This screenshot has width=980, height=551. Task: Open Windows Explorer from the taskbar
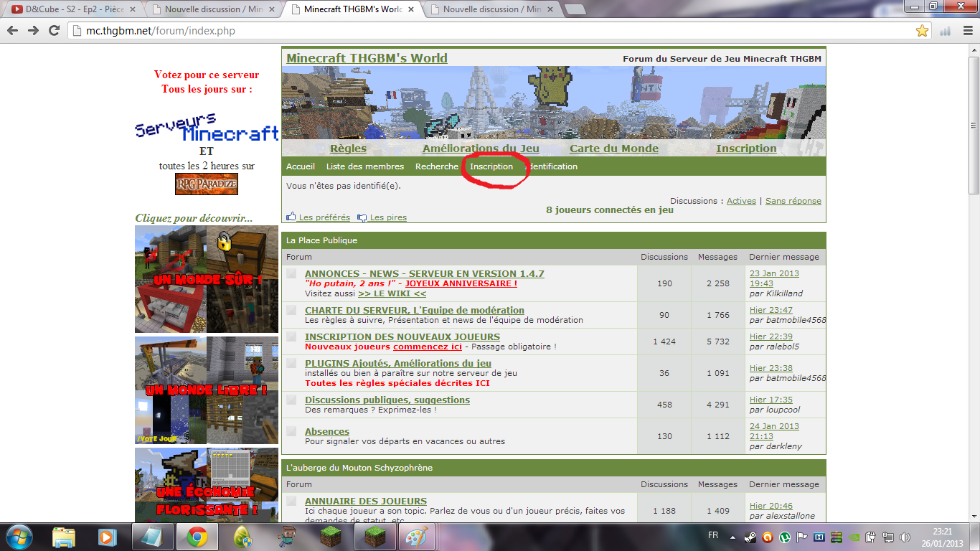(x=63, y=537)
